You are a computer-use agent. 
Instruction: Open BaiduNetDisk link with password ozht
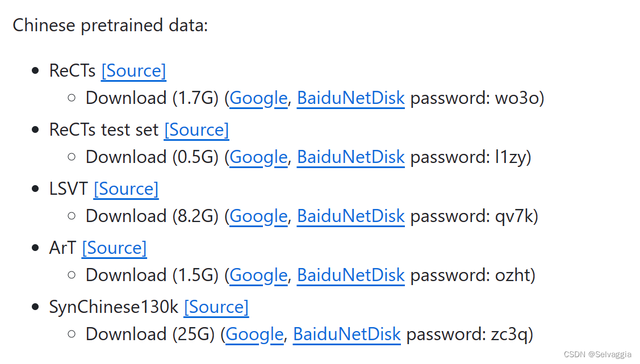(x=350, y=275)
